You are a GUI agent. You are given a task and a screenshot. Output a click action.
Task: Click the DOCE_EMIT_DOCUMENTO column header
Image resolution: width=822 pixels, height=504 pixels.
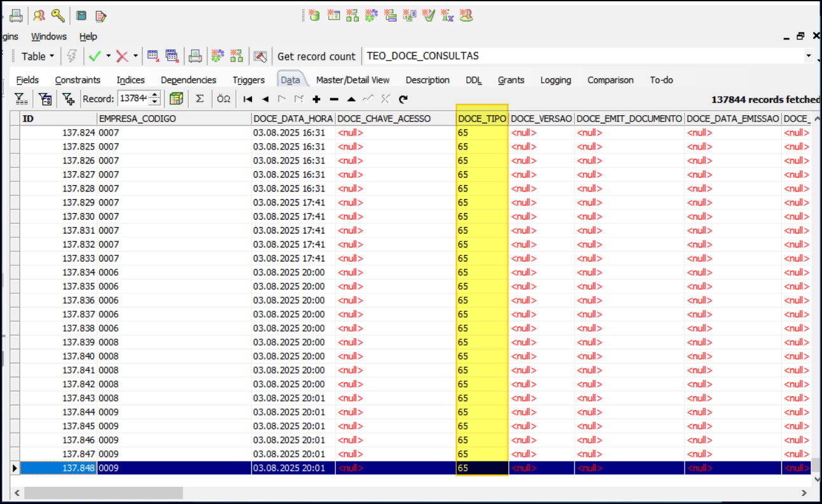click(x=629, y=118)
